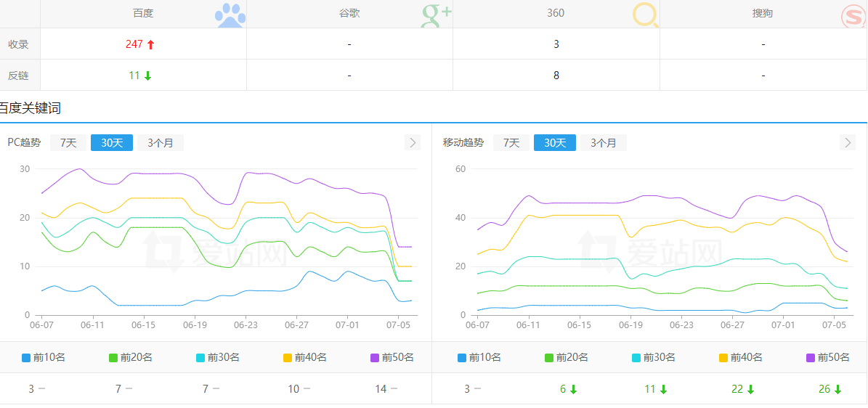
Task: Click the mobile 前30名 count 11
Action: [650, 389]
